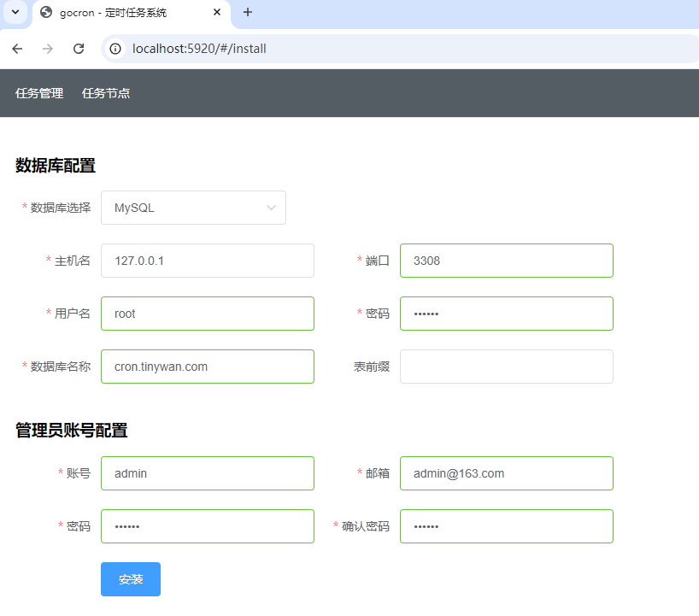
Task: Click the 数据库名称 field with cron.tinywan.com
Action: (x=208, y=367)
